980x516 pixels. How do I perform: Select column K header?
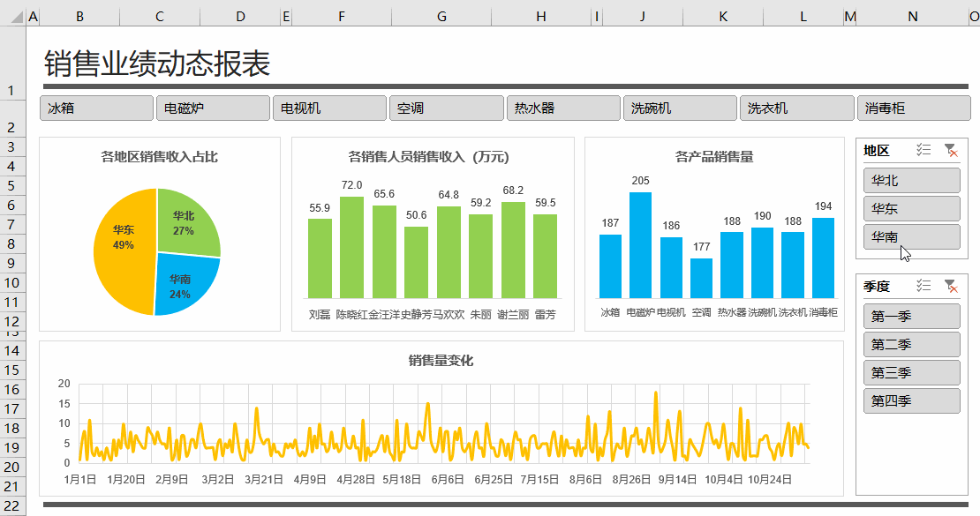tap(723, 17)
